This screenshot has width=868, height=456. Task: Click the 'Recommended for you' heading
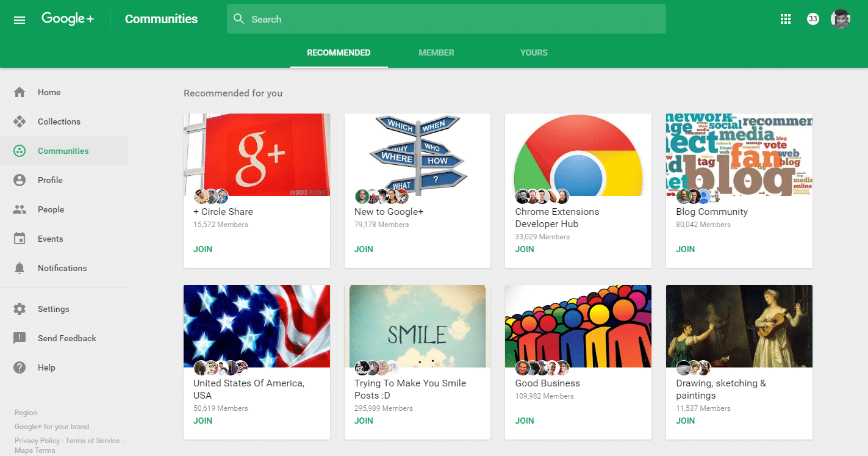(233, 93)
